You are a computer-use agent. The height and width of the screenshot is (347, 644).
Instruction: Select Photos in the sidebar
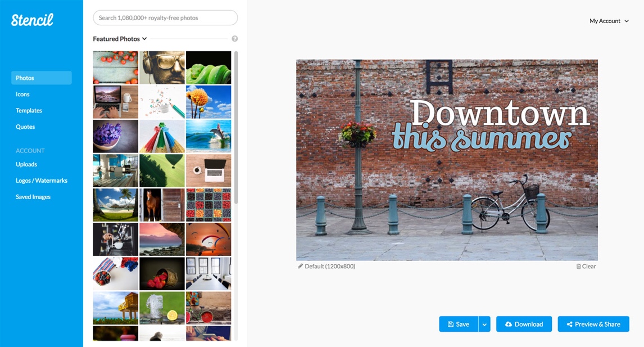[x=25, y=78]
